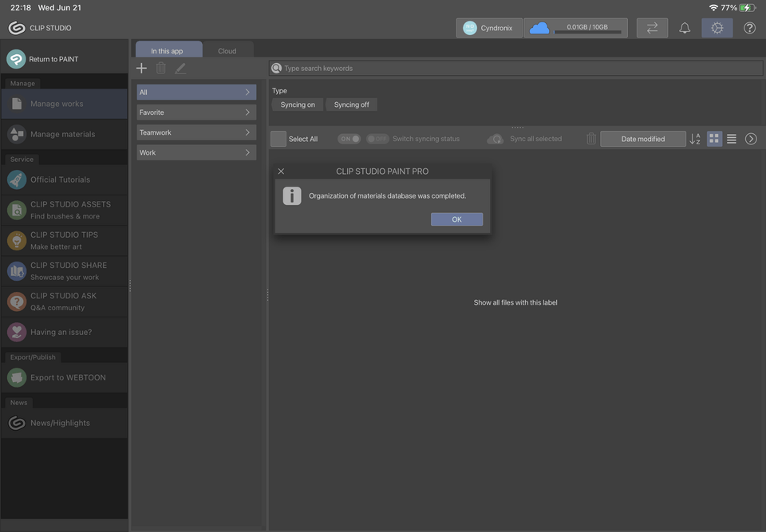Screen dimensions: 766x532
Task: Check the Select All checkbox
Action: click(278, 139)
